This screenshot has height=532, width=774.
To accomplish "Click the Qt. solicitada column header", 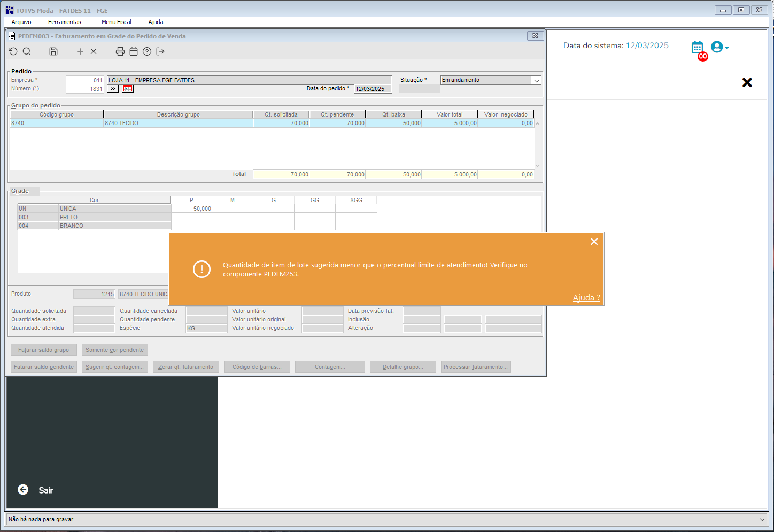I will pyautogui.click(x=281, y=114).
